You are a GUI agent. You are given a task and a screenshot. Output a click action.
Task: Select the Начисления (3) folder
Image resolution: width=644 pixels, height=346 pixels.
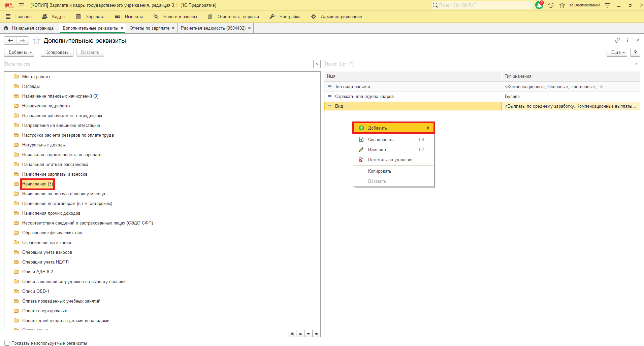tap(38, 184)
